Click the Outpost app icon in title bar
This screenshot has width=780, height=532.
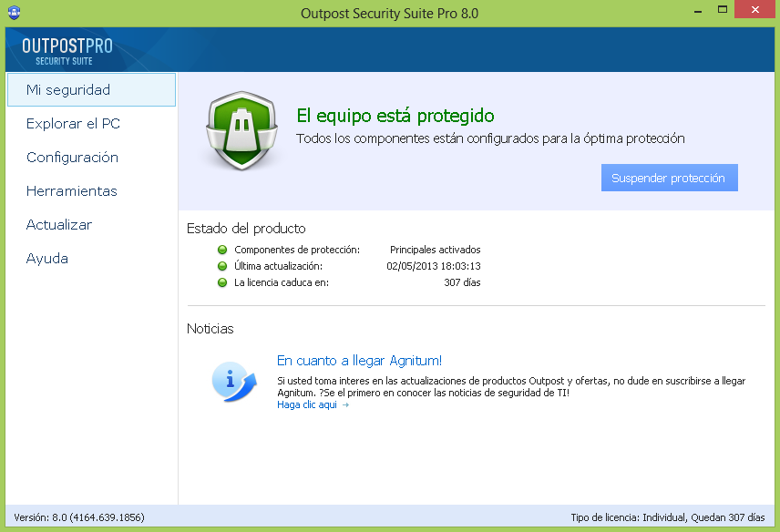coord(14,13)
